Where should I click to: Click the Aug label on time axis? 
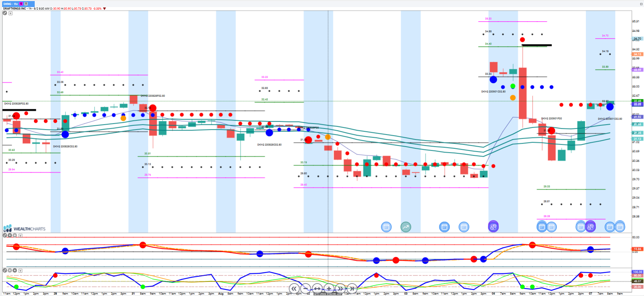[221, 294]
